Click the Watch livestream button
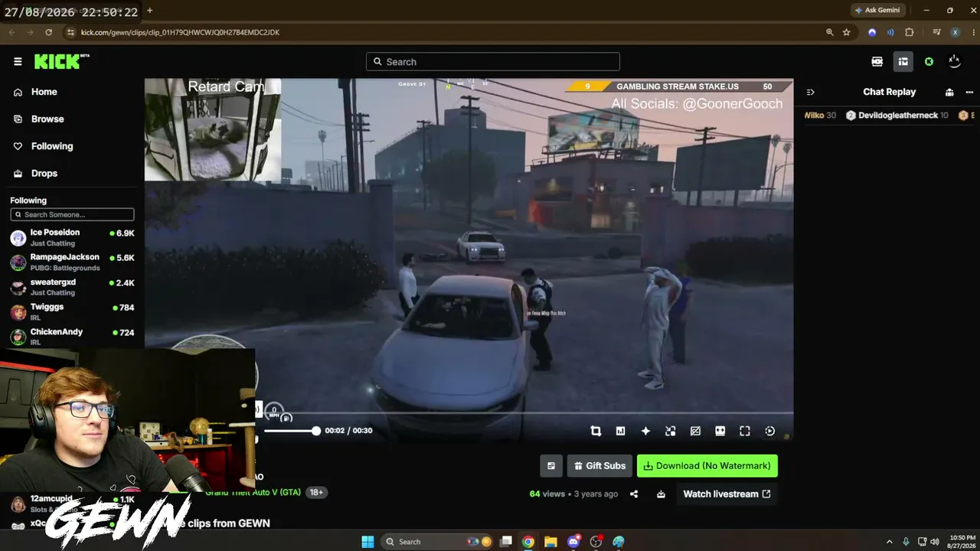Image resolution: width=980 pixels, height=551 pixels. (727, 494)
